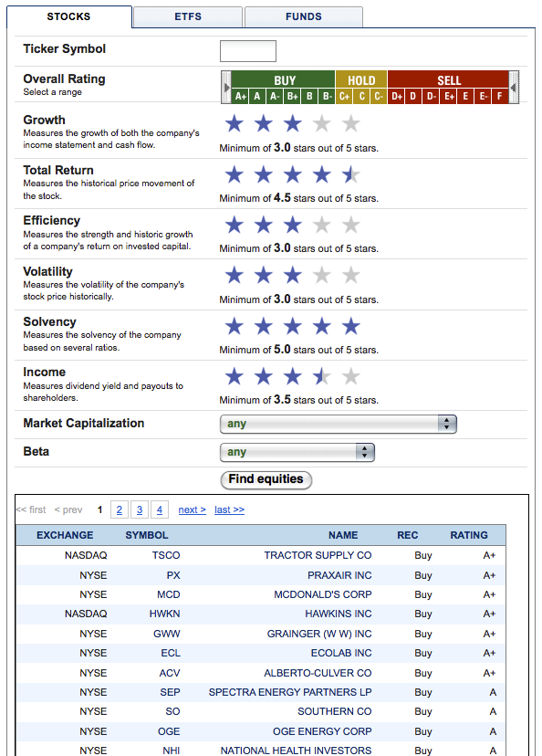Set Efficiency to five stars
The width and height of the screenshot is (542, 756).
351,226
